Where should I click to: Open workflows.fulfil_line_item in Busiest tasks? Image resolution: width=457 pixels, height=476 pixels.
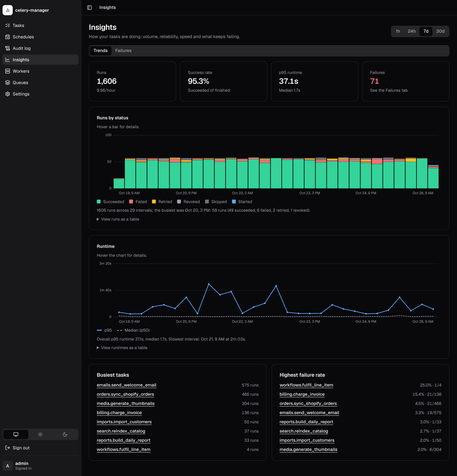point(124,450)
